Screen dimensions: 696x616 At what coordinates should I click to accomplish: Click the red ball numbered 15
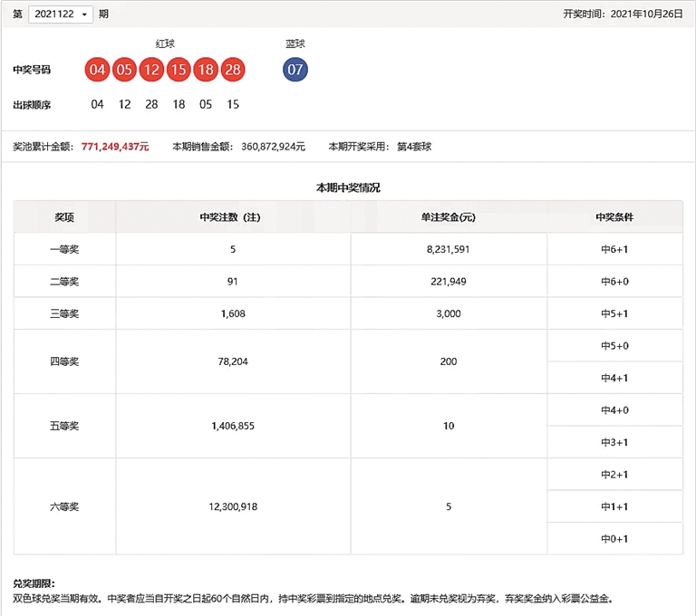(x=179, y=70)
